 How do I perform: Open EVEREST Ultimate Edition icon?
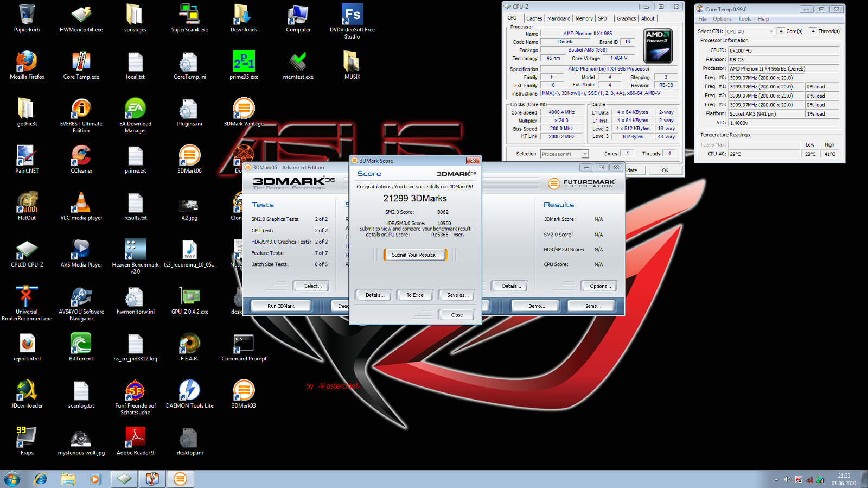coord(81,116)
